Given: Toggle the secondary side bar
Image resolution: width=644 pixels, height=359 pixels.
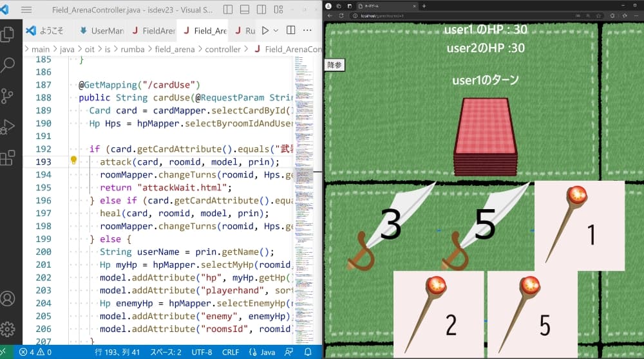Looking at the screenshot, I should pyautogui.click(x=261, y=10).
